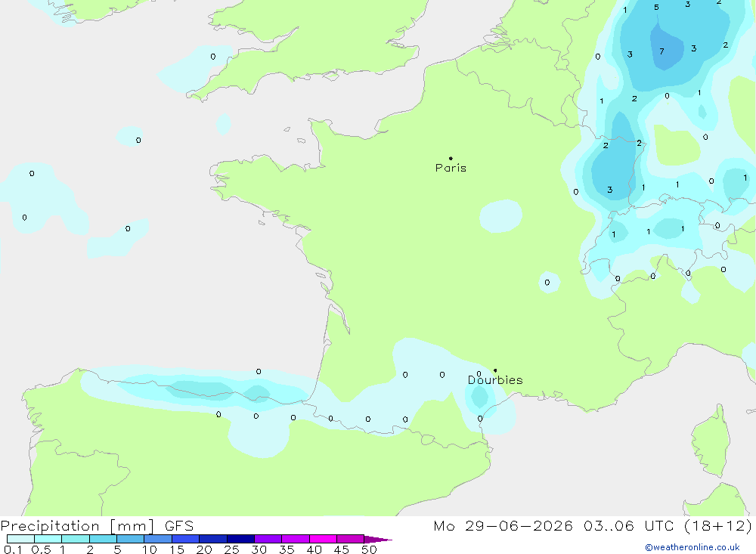
Task: Select the 5–10 mm legend swatch
Action: click(x=131, y=539)
